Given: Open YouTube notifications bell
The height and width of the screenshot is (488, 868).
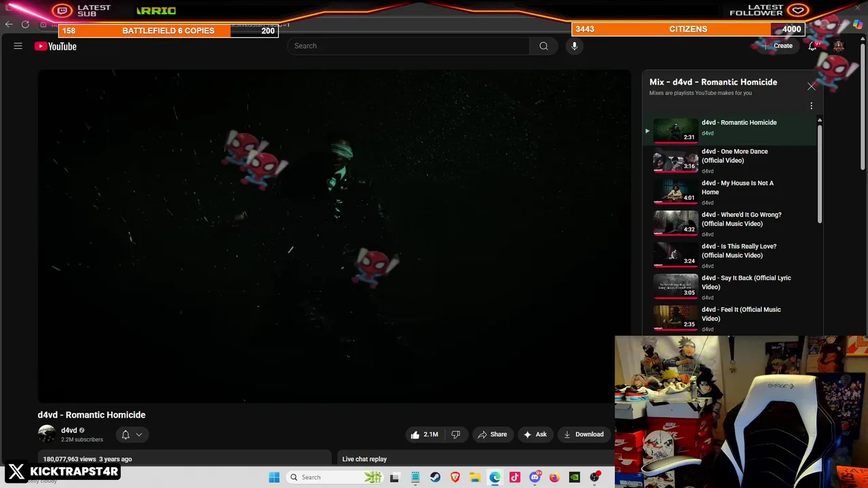Looking at the screenshot, I should click(x=812, y=46).
